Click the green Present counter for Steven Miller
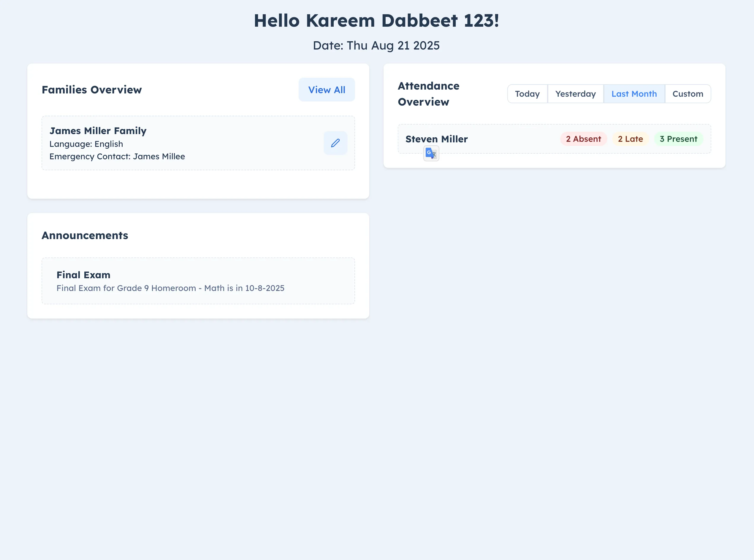Screen dimensions: 754x560 coord(678,139)
